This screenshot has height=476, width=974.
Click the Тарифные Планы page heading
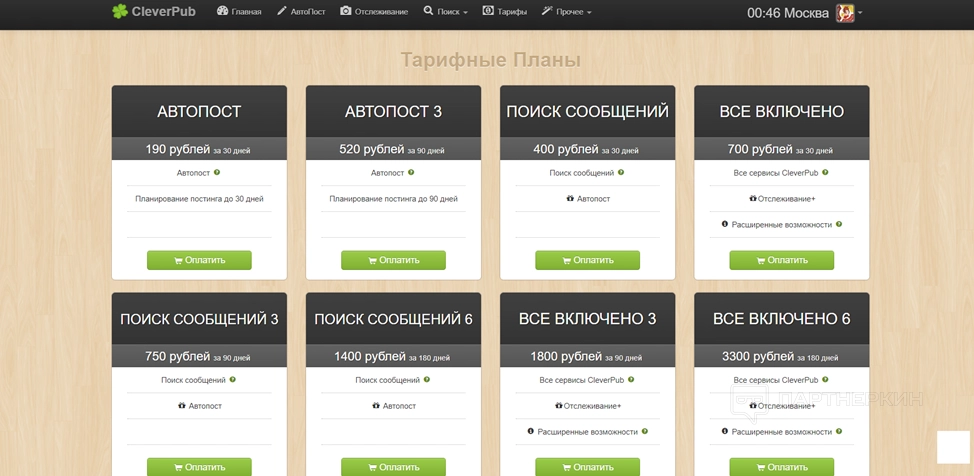(491, 60)
